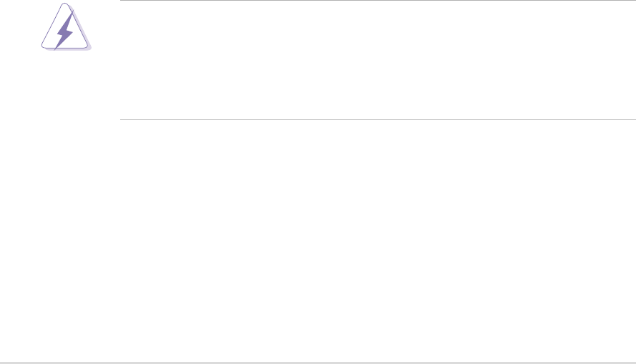Click the top horizontal rule line
The image size is (636, 364).
pyautogui.click(x=377, y=1)
